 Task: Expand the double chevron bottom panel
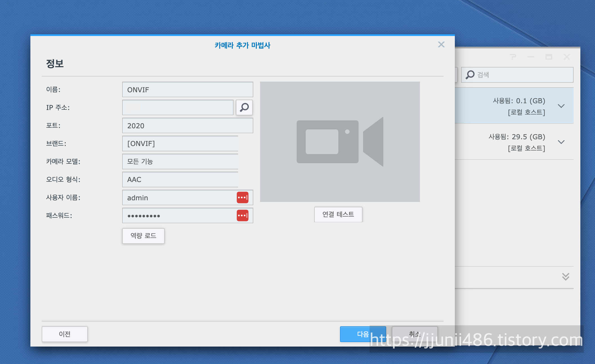pos(565,277)
